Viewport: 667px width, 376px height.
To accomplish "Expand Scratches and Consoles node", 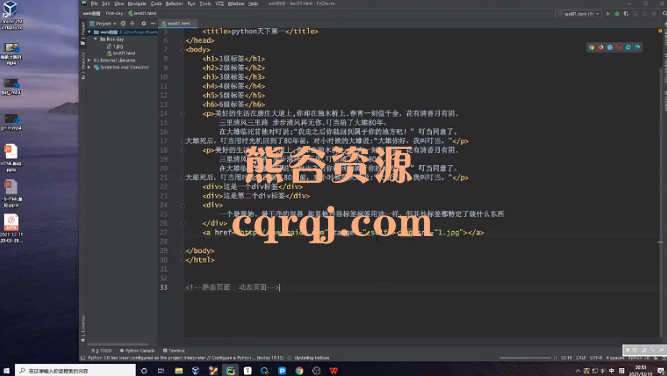I will [x=89, y=67].
